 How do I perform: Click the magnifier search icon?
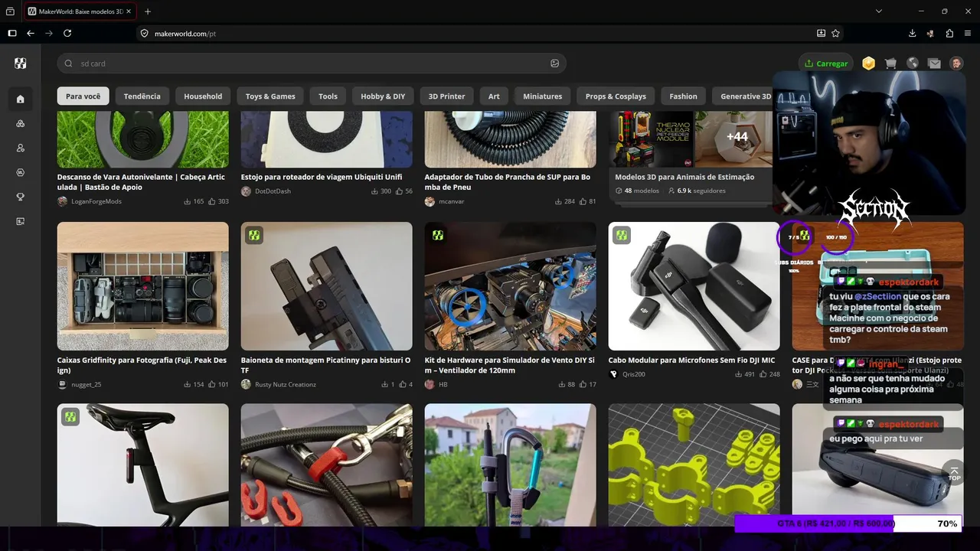[69, 64]
